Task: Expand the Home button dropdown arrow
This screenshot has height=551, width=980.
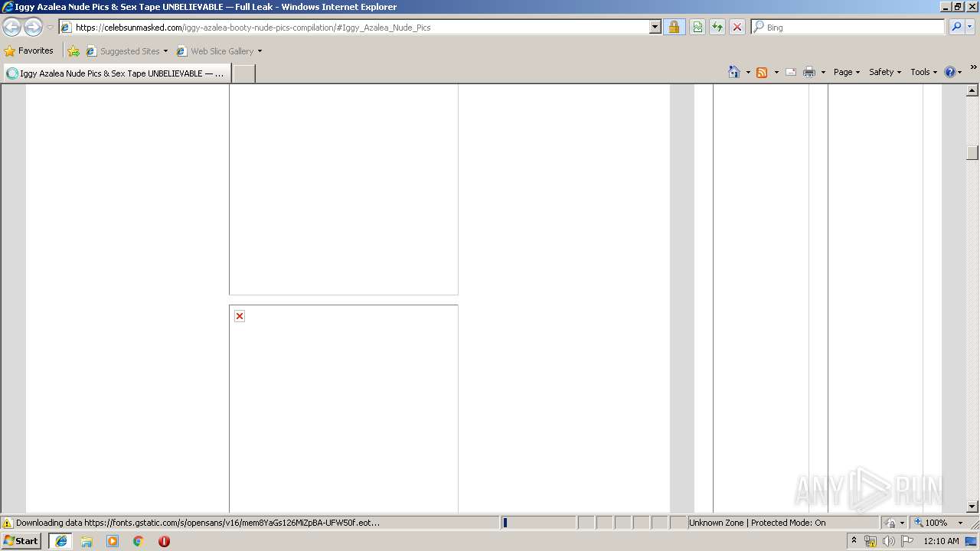Action: (x=748, y=72)
